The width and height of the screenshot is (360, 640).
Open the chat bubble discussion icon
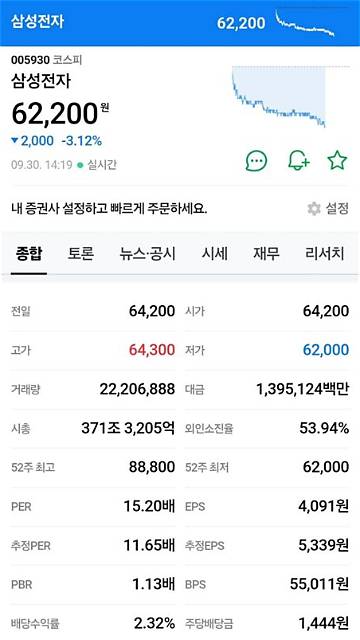coord(256,161)
